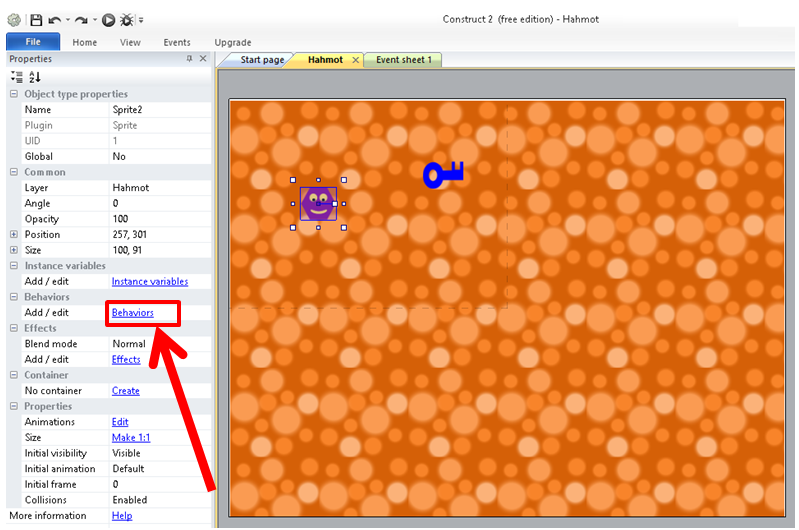Click the Redo arrow icon
The width and height of the screenshot is (799, 530).
coord(80,19)
